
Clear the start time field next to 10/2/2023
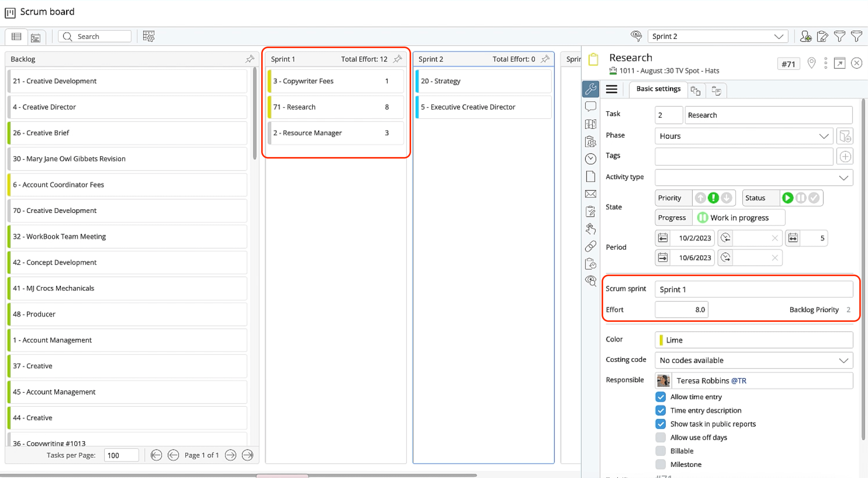(x=775, y=238)
